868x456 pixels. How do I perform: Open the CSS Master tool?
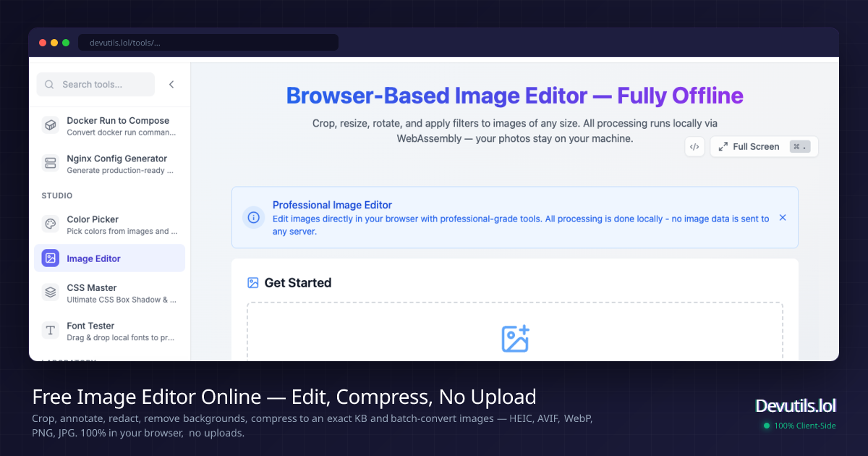109,293
